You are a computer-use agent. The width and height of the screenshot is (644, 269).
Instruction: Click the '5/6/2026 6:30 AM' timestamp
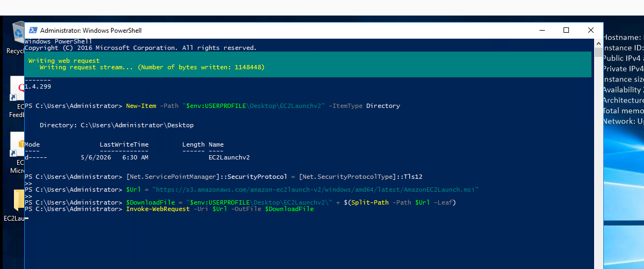coord(115,157)
